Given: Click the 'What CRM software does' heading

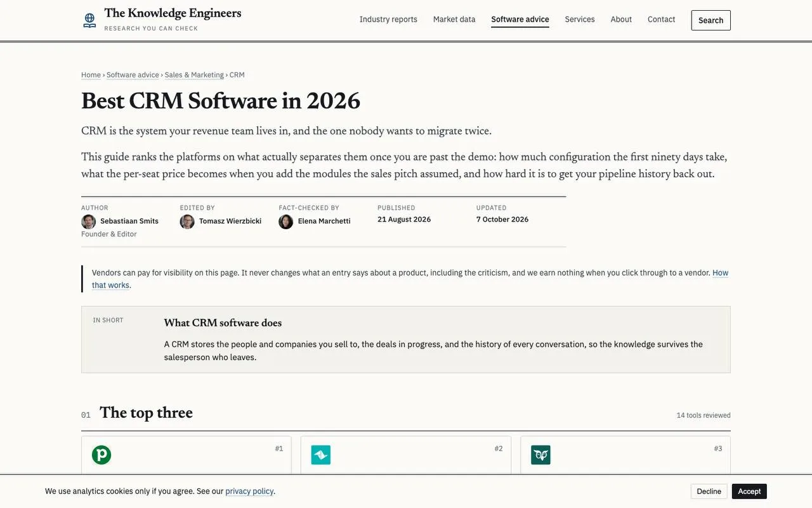Looking at the screenshot, I should [223, 323].
